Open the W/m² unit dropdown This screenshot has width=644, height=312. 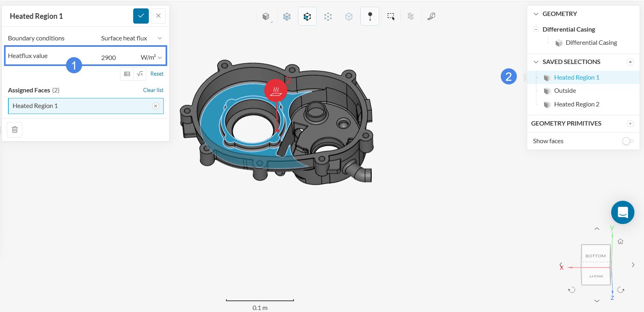tap(152, 58)
